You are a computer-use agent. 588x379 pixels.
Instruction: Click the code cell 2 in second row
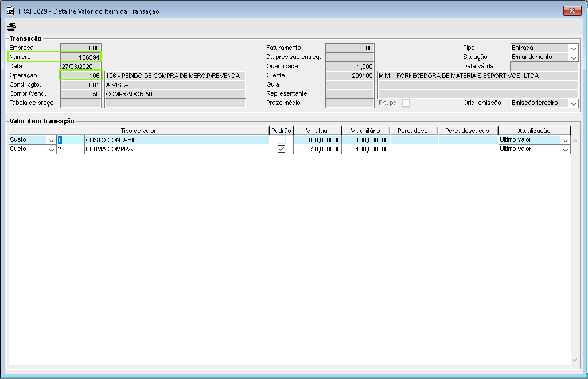[x=71, y=149]
